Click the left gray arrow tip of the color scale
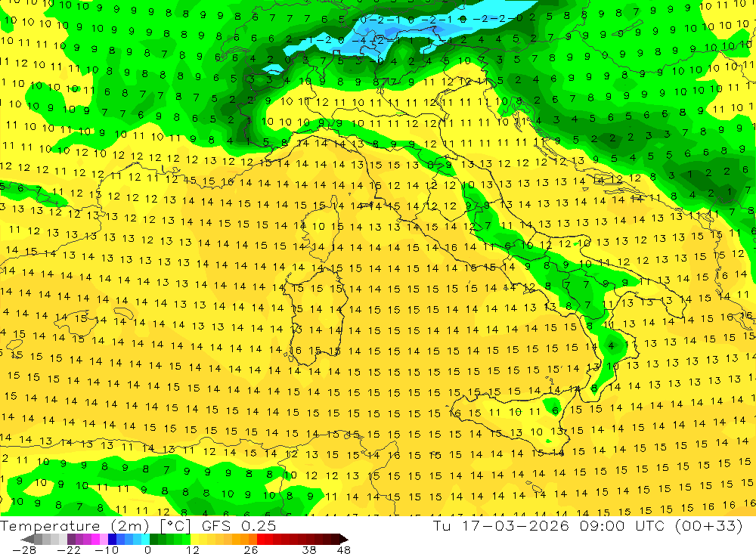 (27, 539)
